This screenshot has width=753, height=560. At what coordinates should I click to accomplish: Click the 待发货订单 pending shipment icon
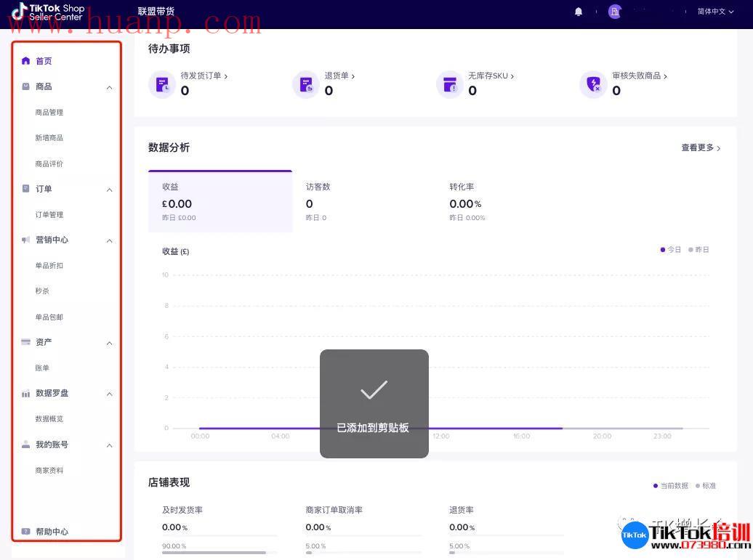click(162, 84)
